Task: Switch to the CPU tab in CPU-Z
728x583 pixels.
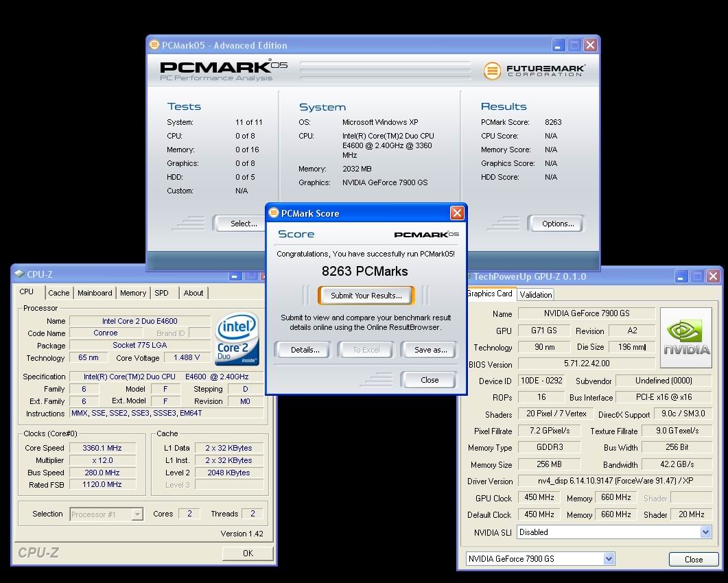Action: [27, 292]
